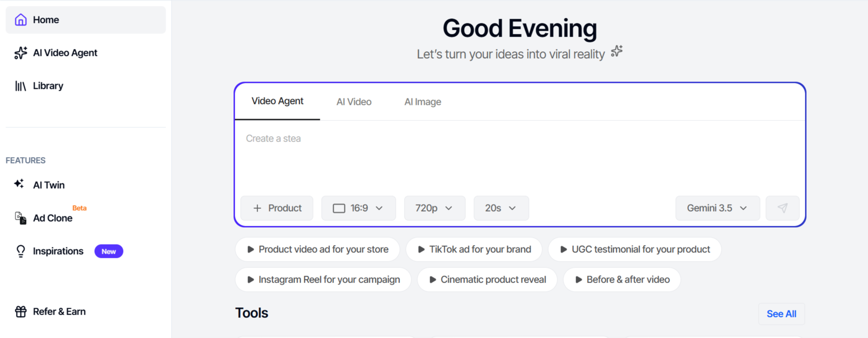The width and height of the screenshot is (868, 338).
Task: Switch to the AI Image tab
Action: [x=422, y=102]
